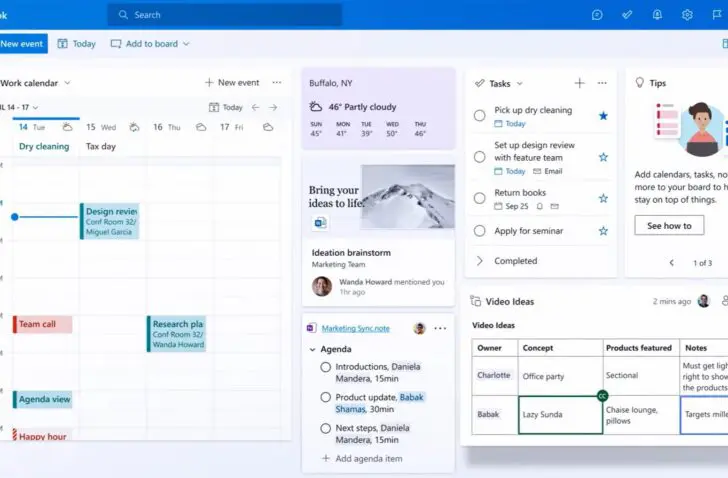
Task: Add New event in Work calendar card
Action: coord(232,83)
